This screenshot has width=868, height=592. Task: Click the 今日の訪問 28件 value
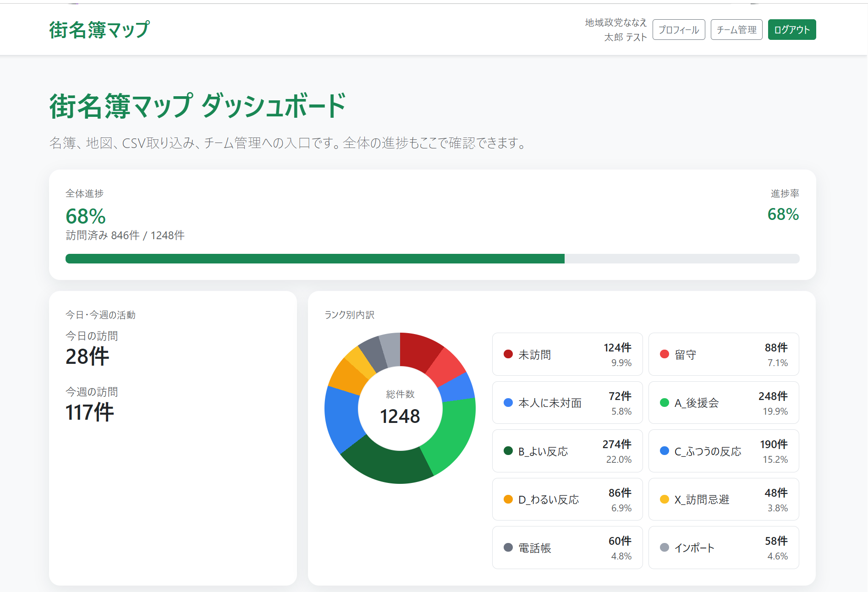(x=87, y=356)
